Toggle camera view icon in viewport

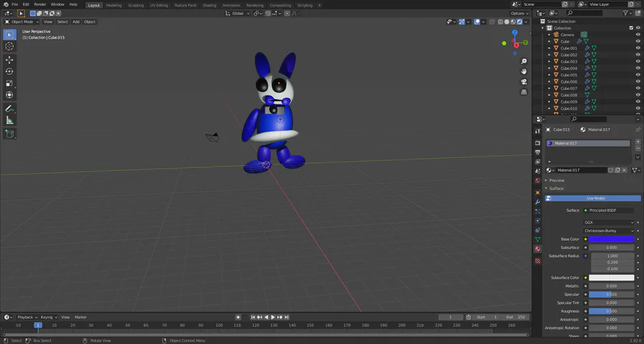pos(524,82)
